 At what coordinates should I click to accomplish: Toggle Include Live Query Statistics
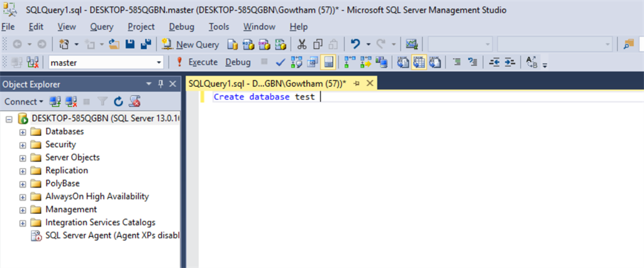365,62
